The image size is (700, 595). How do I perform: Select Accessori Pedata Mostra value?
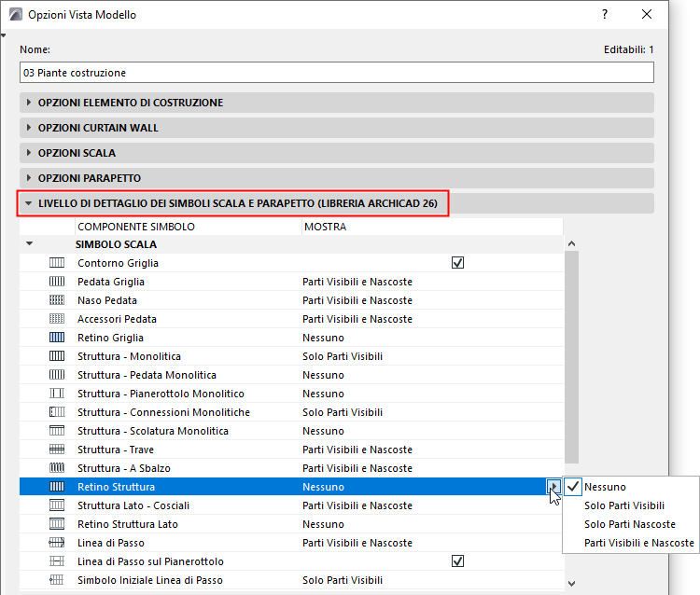coord(357,319)
